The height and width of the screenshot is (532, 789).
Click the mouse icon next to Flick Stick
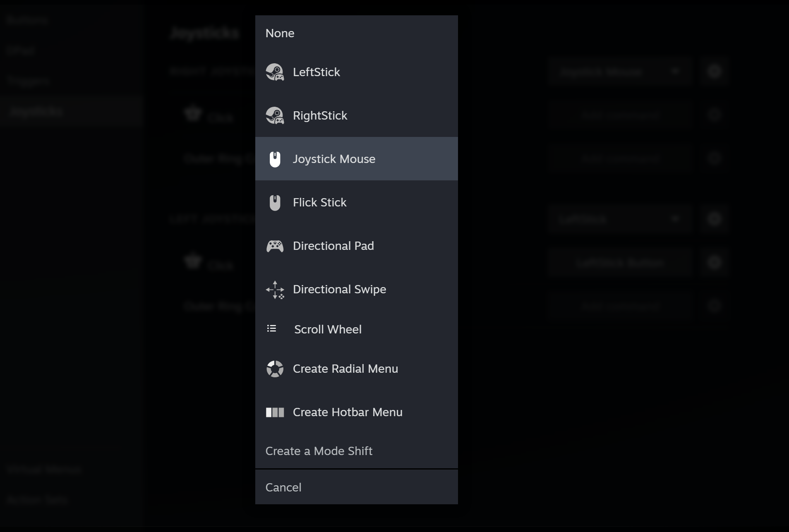(275, 203)
